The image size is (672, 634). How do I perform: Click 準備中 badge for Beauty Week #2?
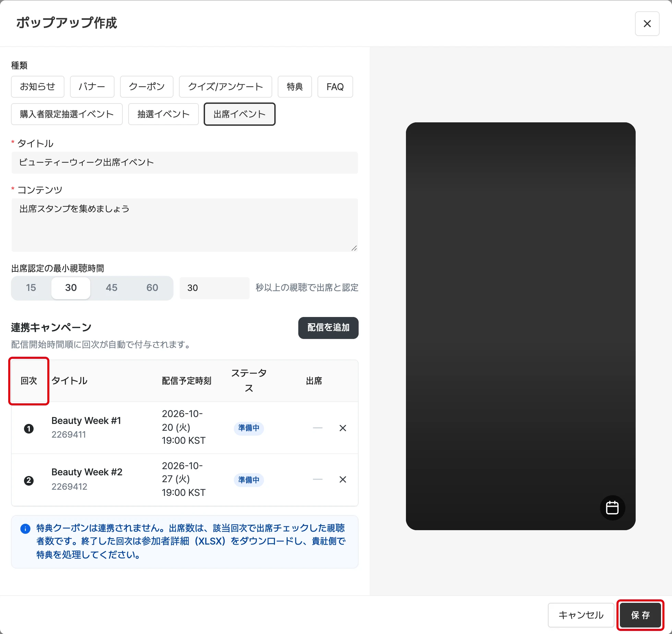click(249, 480)
